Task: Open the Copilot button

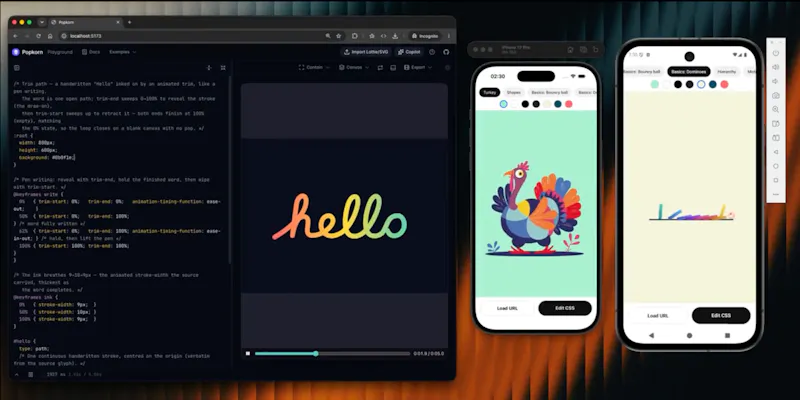Action: 409,52
